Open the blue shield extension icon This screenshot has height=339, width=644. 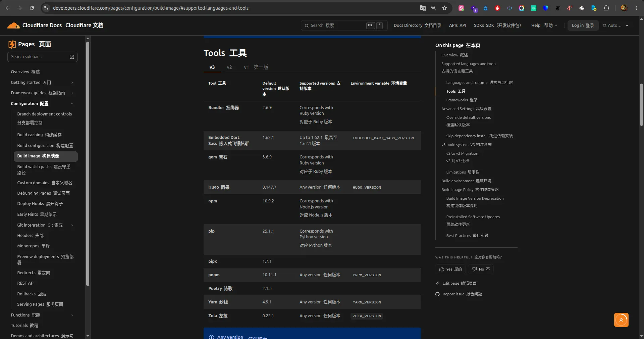coord(546,8)
